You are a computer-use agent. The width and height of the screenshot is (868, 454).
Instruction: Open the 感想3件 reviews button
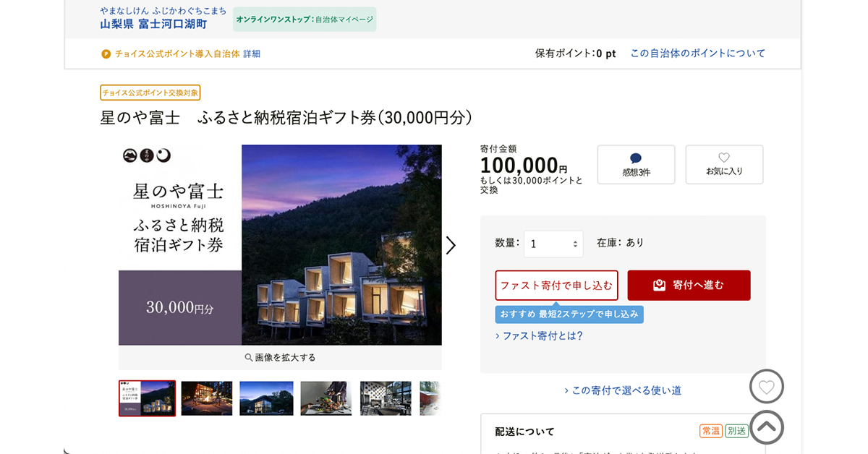coord(636,164)
